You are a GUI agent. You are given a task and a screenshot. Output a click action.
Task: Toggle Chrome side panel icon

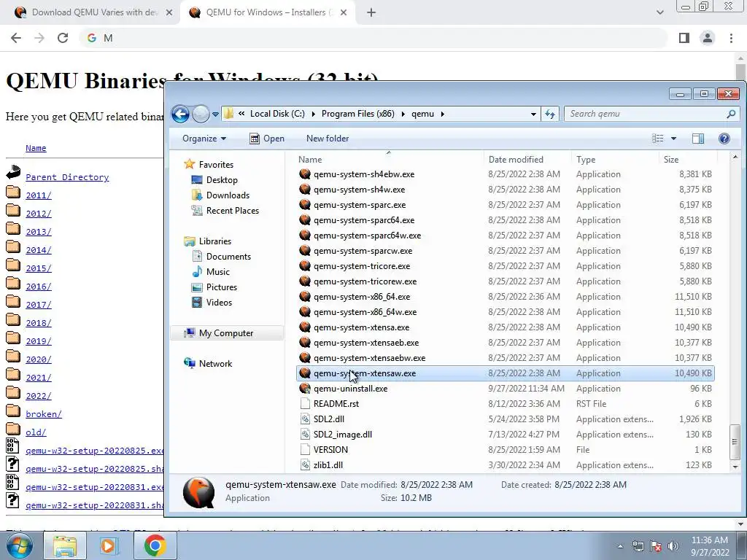pos(684,38)
